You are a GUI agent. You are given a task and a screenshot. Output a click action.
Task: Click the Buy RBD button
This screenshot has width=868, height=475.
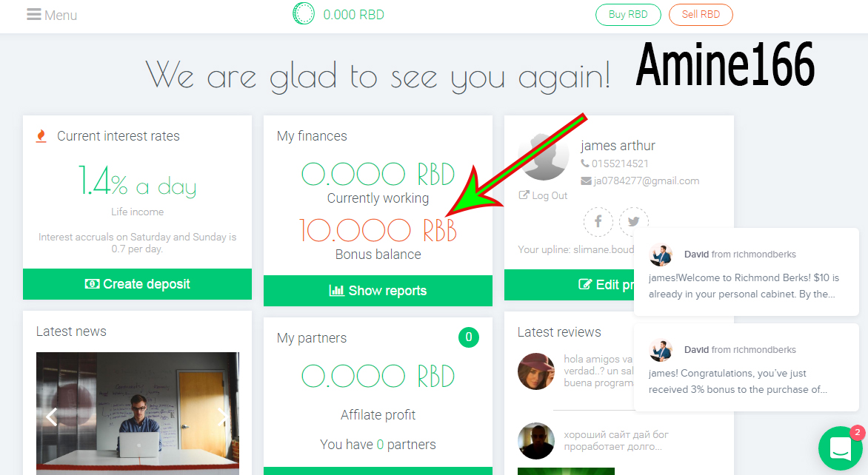pos(628,14)
